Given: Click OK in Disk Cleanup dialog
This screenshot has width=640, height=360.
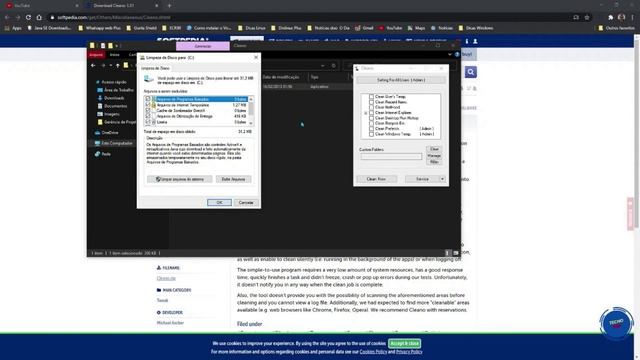Looking at the screenshot, I should [219, 202].
